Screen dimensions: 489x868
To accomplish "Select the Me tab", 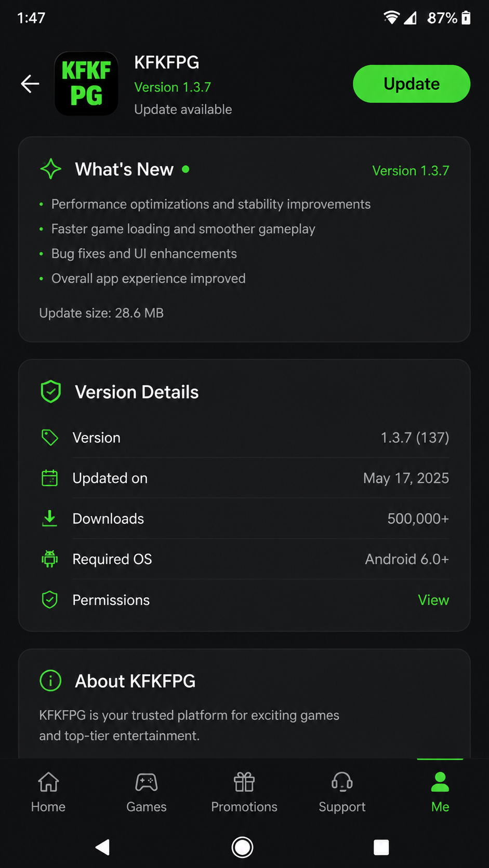I will pos(440,792).
